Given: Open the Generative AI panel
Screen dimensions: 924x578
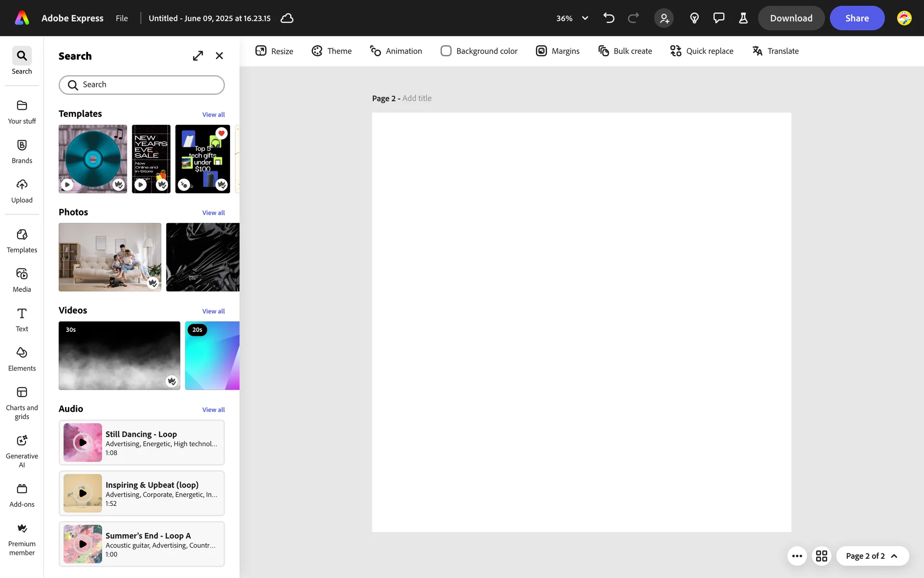Looking at the screenshot, I should coord(22,451).
